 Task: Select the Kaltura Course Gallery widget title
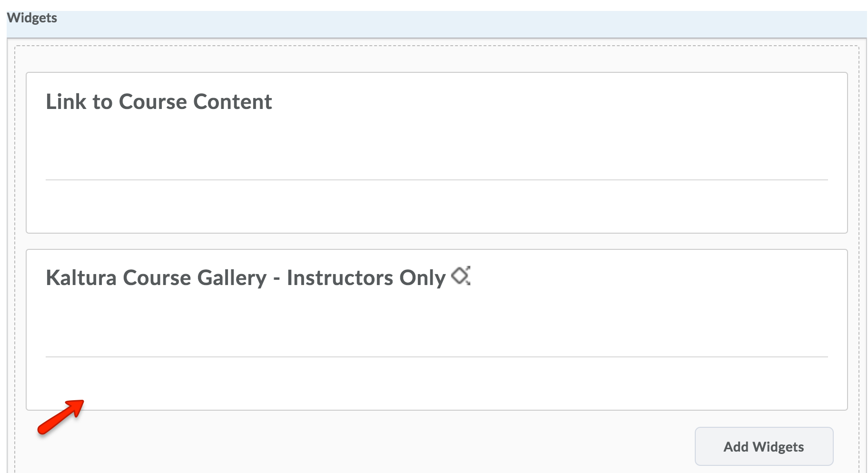[246, 278]
